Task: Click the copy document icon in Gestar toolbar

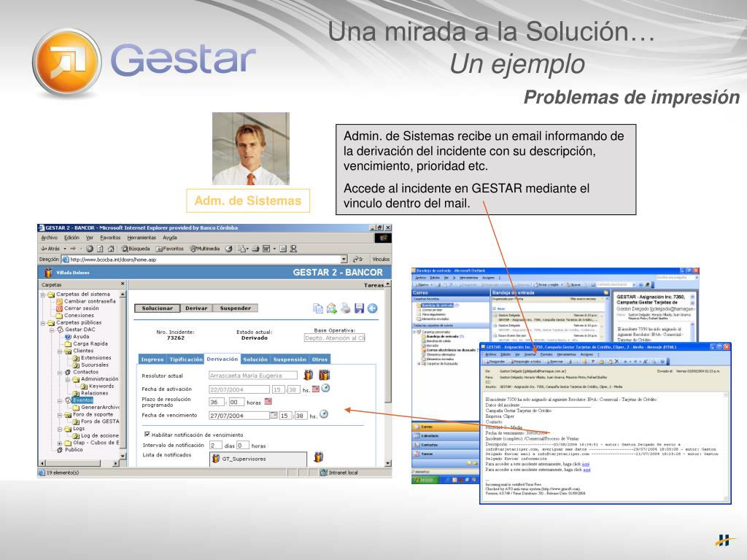Action: pyautogui.click(x=318, y=308)
